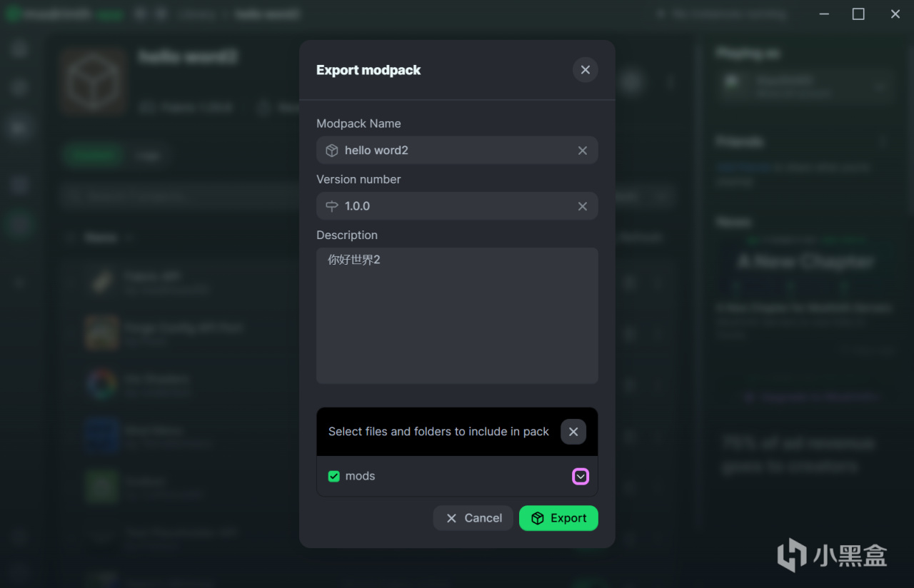Maximize the launcher window

tap(858, 14)
